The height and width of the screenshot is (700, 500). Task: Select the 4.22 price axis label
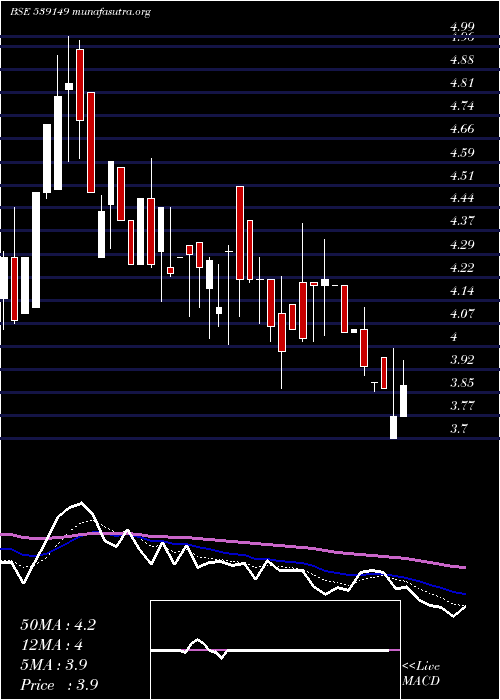click(462, 268)
